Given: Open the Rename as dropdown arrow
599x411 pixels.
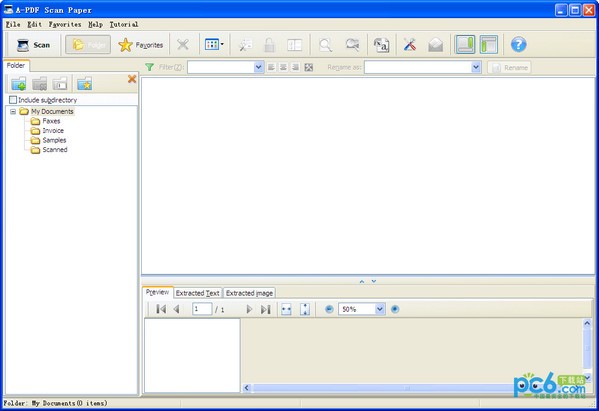Looking at the screenshot, I should (x=476, y=67).
